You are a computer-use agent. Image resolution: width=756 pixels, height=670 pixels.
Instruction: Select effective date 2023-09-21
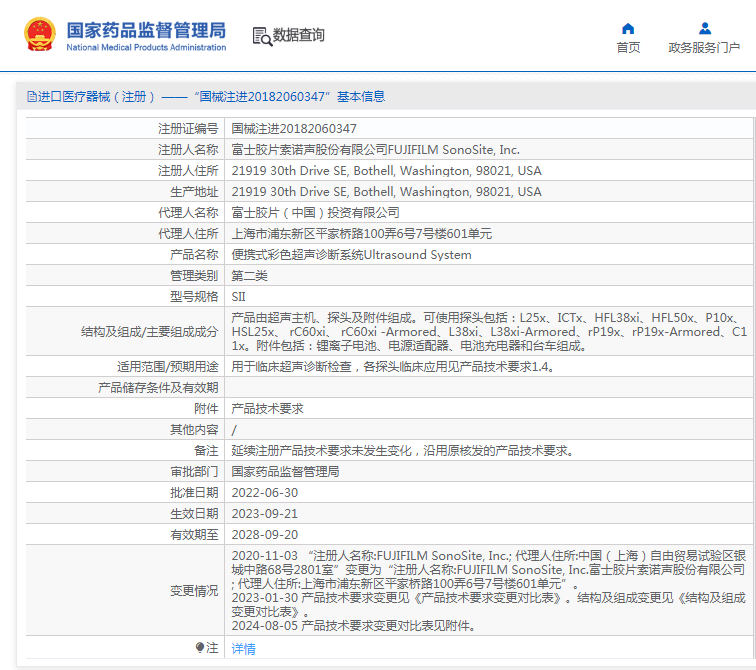[x=265, y=514]
